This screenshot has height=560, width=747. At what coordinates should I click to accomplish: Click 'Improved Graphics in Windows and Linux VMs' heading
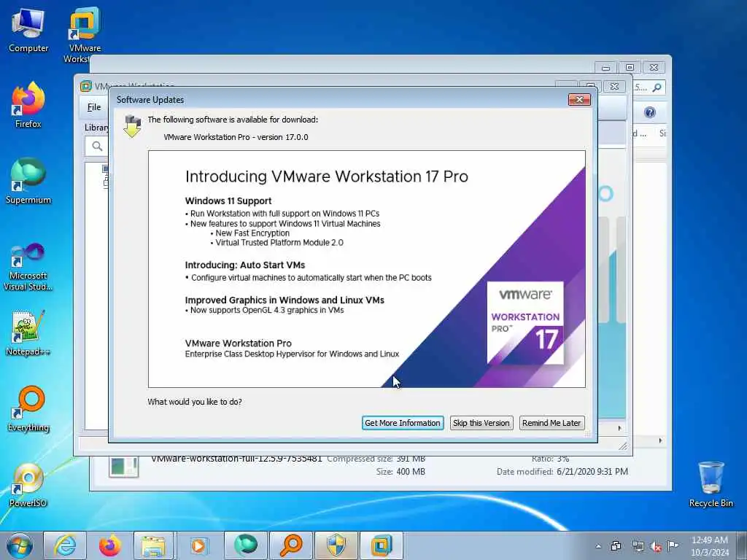[285, 300]
